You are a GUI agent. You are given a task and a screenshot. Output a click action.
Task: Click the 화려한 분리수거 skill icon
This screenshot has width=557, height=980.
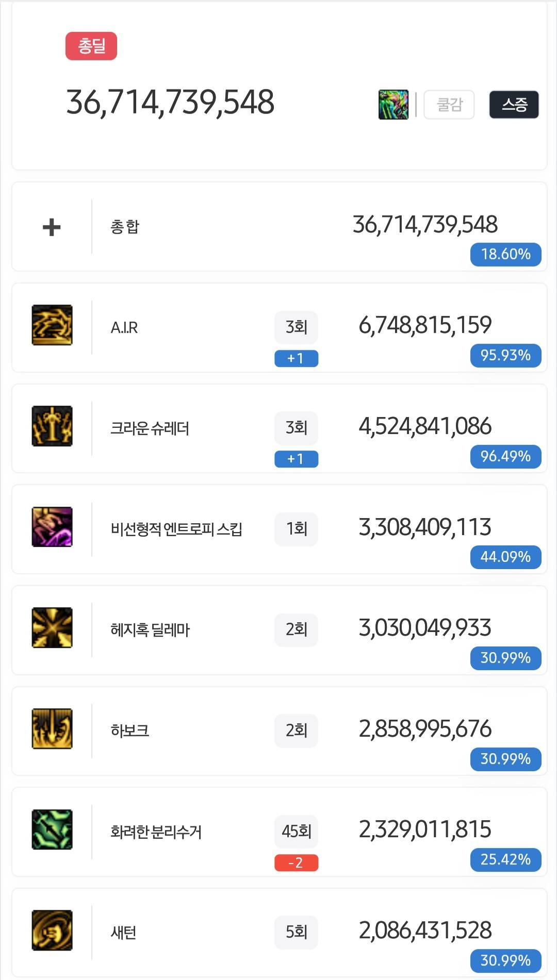coord(52,829)
